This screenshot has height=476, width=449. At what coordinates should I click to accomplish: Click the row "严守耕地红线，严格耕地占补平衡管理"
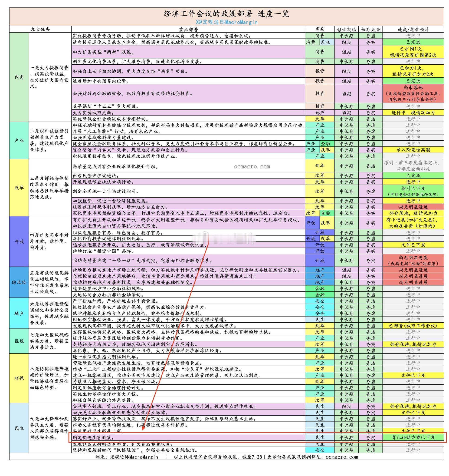(188, 301)
